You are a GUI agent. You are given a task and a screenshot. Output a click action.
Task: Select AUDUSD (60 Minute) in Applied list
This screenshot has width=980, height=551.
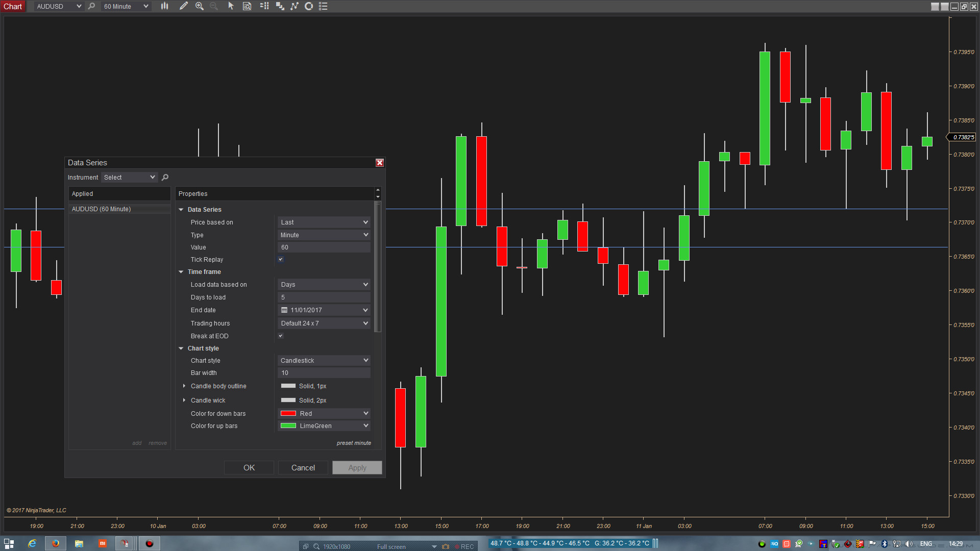(x=101, y=209)
